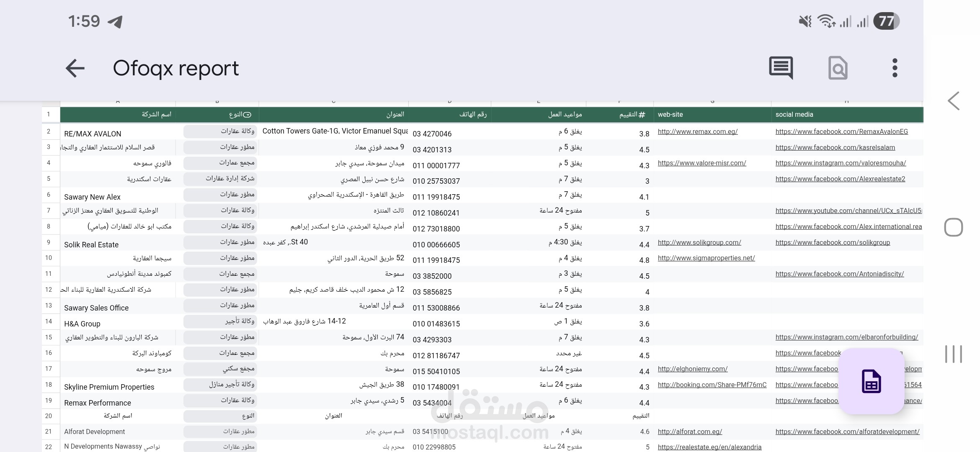Select phone number 015 50410105
The height and width of the screenshot is (452, 980).
(449, 370)
